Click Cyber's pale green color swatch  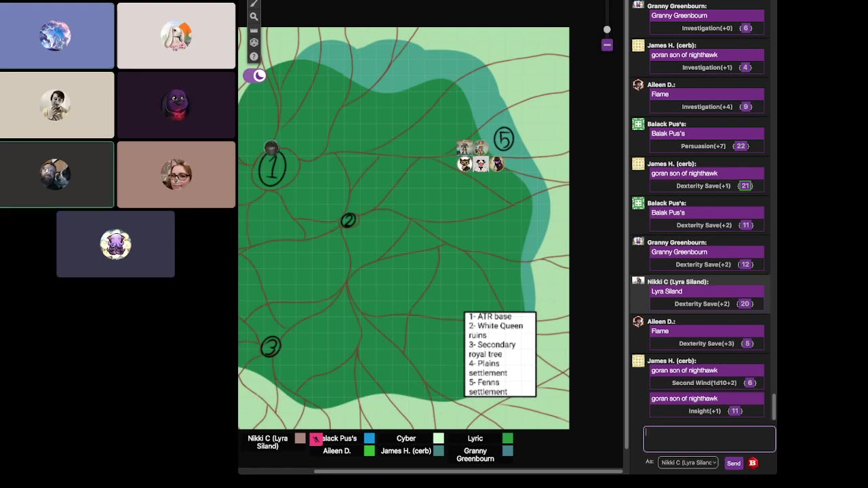(439, 439)
